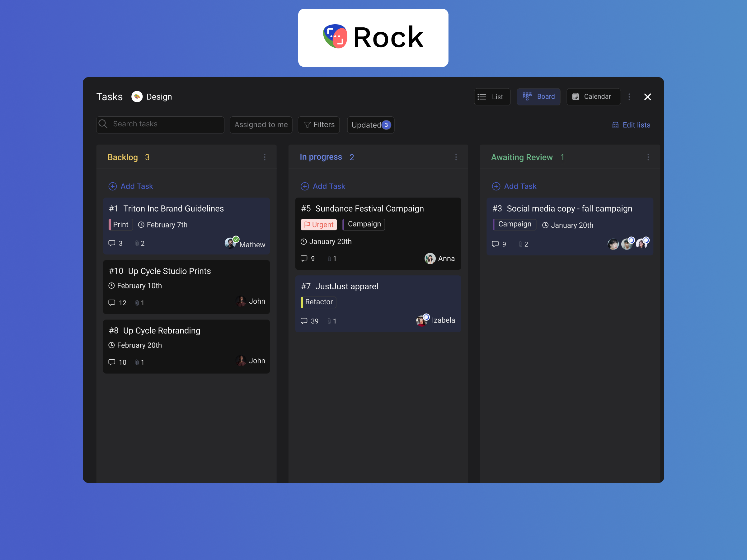Click the Awaiting Review list title
747x560 pixels.
pos(522,157)
